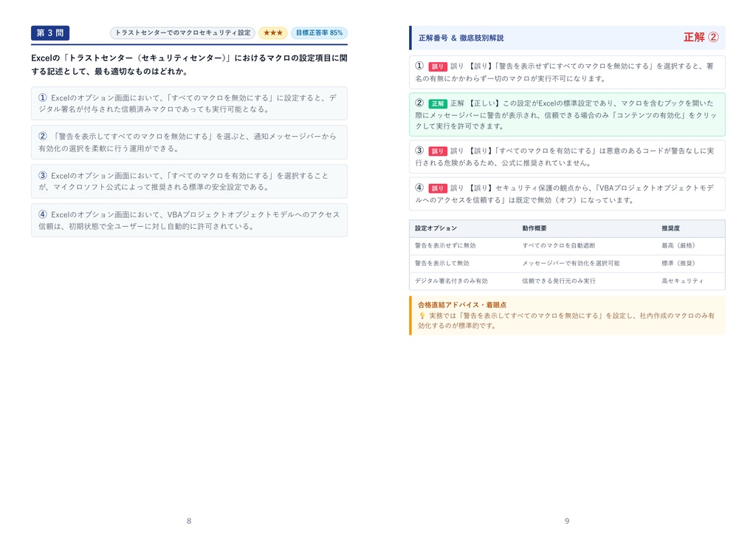756x537 pixels.
Task: Click the 目標正答率 85% badge
Action: tap(319, 33)
